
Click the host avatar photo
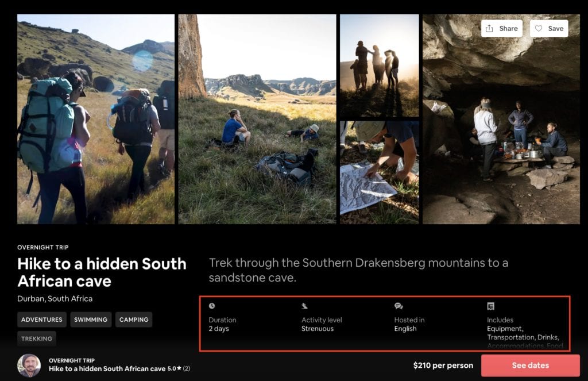coord(29,365)
